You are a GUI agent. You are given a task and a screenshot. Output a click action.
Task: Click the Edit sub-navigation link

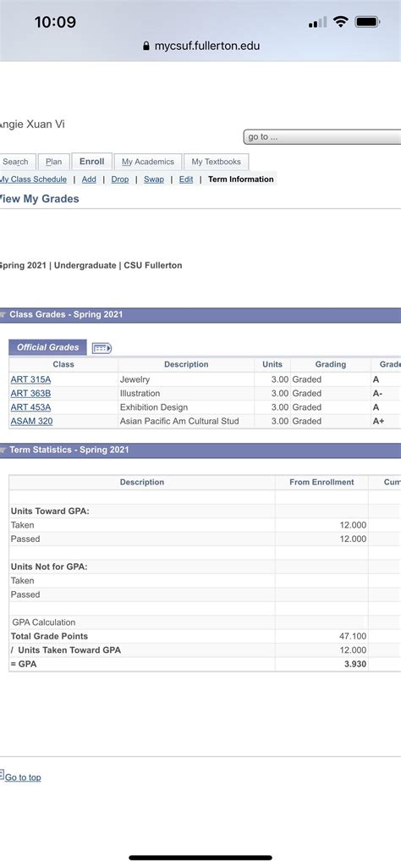pyautogui.click(x=186, y=180)
